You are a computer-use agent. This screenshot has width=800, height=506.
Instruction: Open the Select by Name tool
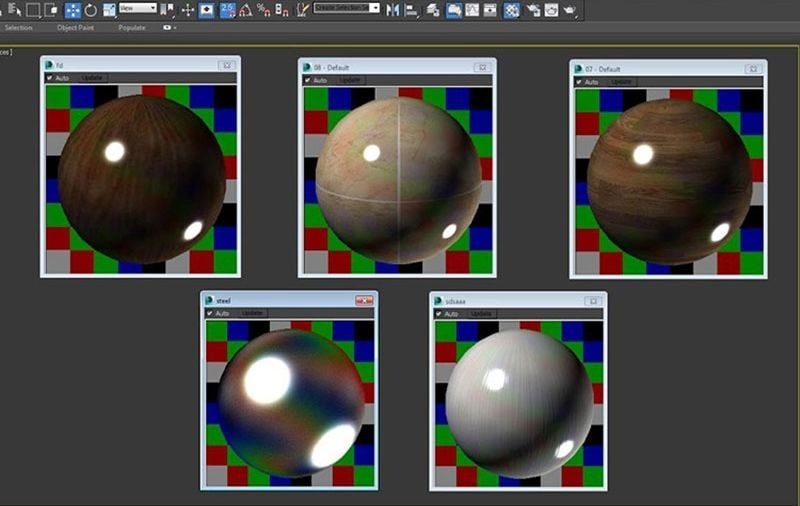coord(14,9)
